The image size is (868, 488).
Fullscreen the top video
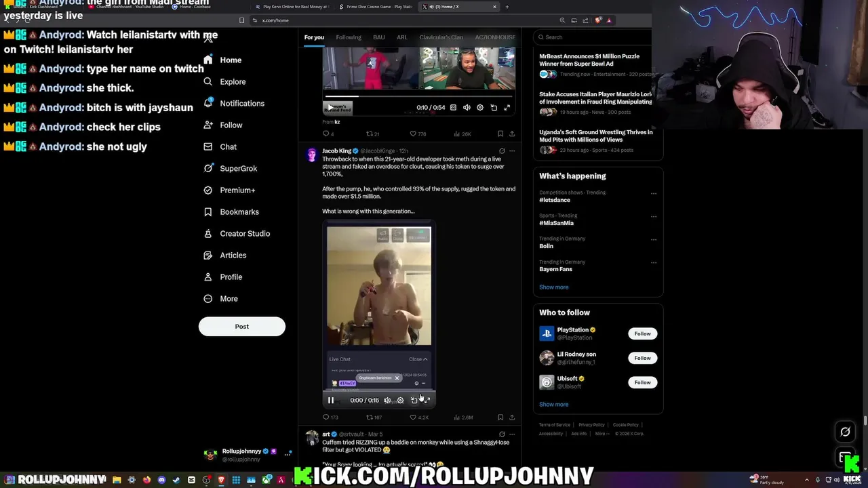click(x=507, y=108)
